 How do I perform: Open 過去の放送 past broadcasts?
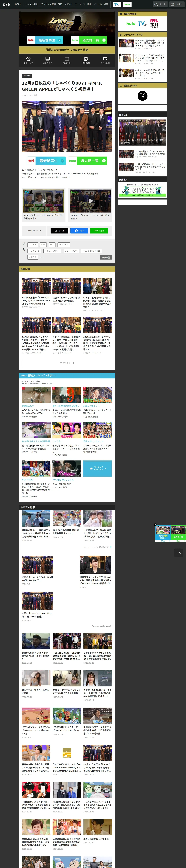coord(48,60)
